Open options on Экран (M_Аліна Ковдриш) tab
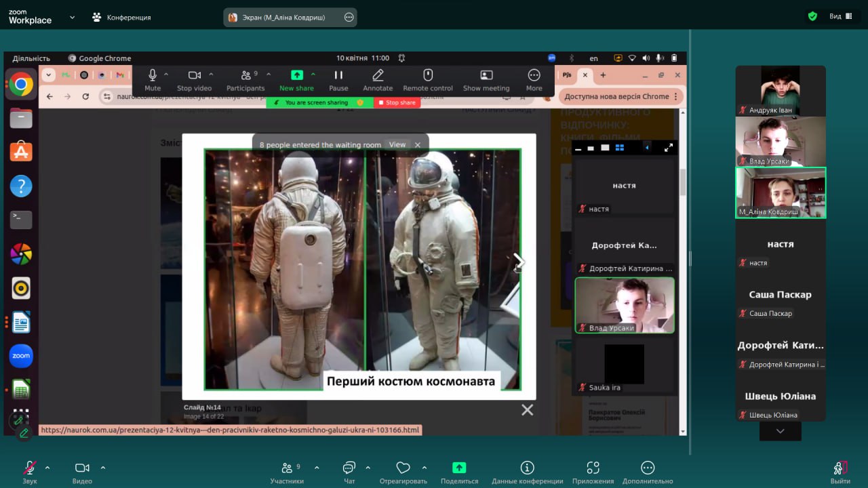This screenshot has width=868, height=488. pos(349,17)
